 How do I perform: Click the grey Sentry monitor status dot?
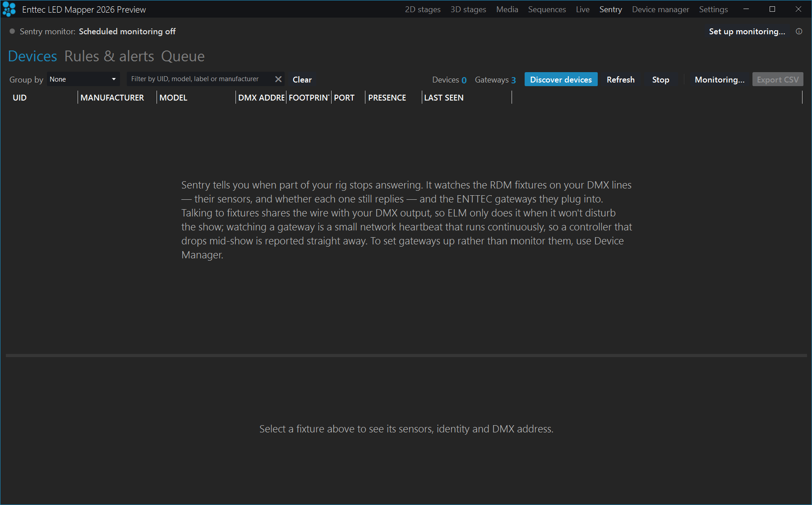12,31
